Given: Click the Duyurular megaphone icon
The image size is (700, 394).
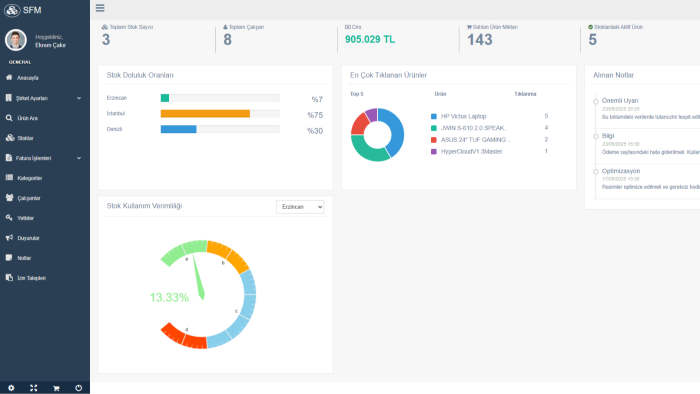Looking at the screenshot, I should pyautogui.click(x=9, y=238).
